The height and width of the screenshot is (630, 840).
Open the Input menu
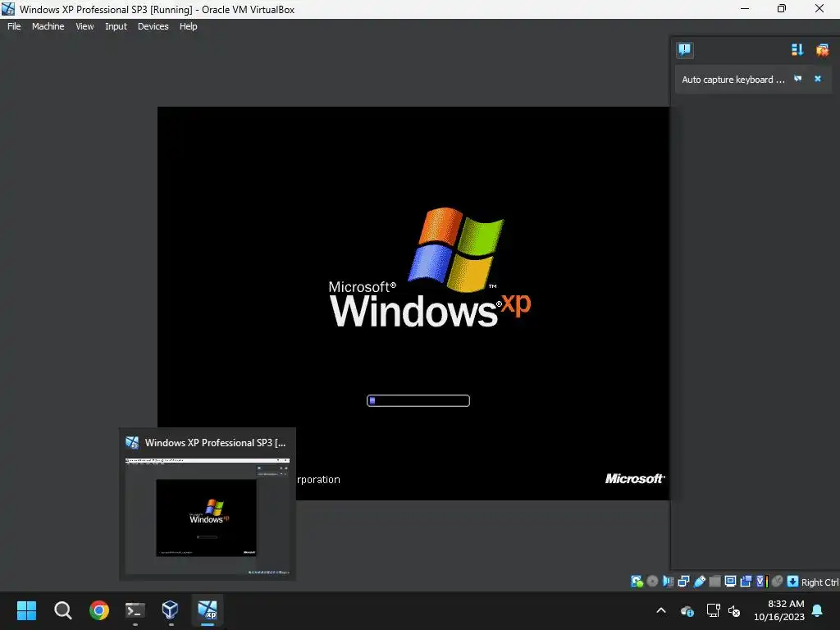tap(116, 26)
